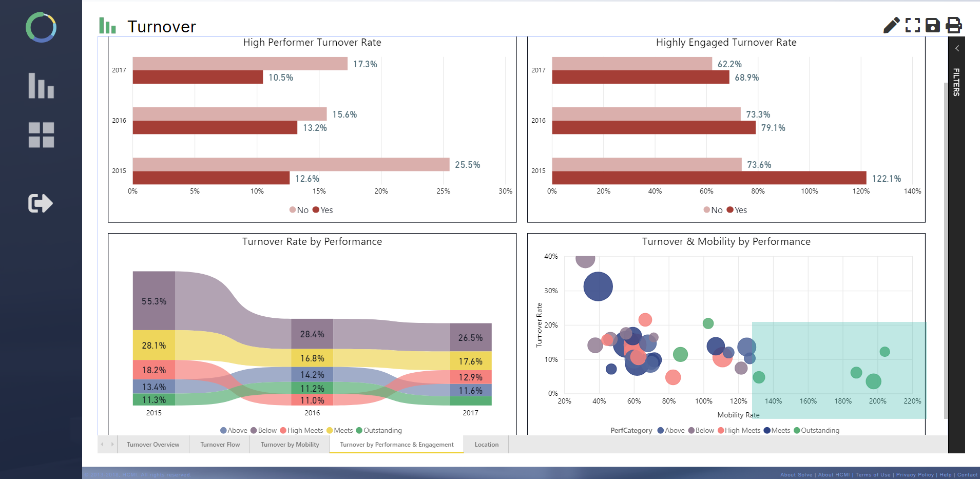
Task: Open the vertical FILTERS label
Action: tap(956, 82)
